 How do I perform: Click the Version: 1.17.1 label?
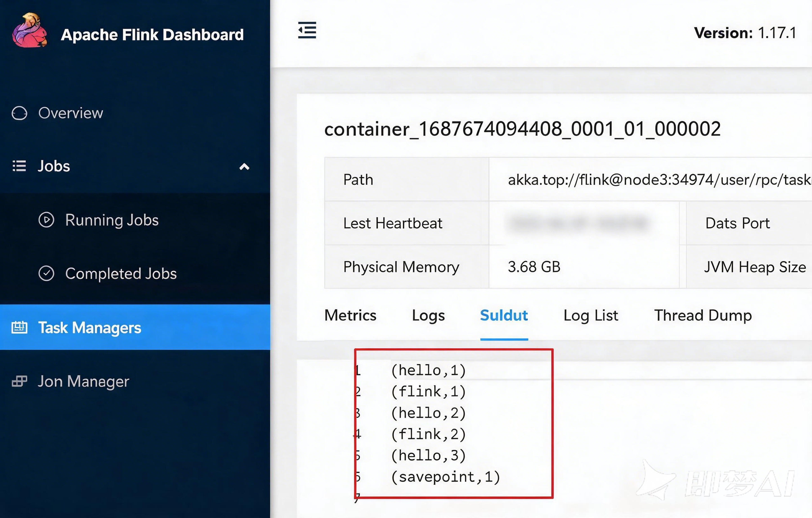click(x=745, y=33)
